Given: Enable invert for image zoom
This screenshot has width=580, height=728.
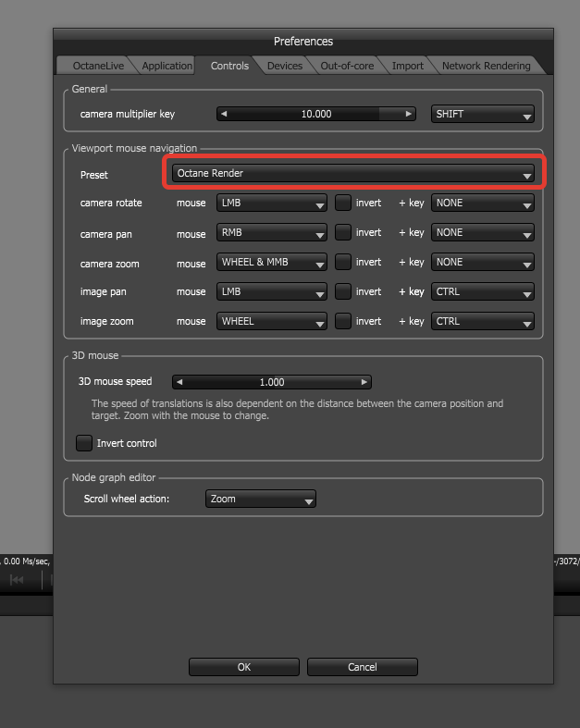Looking at the screenshot, I should [x=342, y=321].
